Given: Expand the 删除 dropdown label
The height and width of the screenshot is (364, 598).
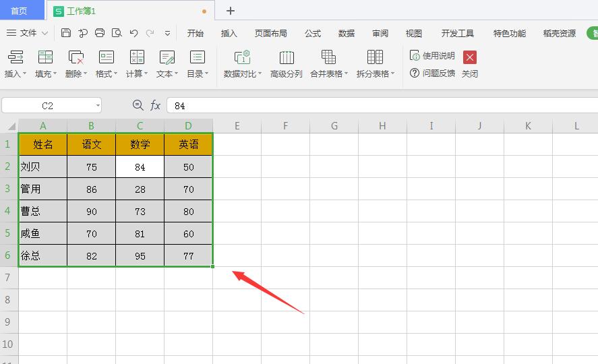Looking at the screenshot, I should tap(76, 73).
